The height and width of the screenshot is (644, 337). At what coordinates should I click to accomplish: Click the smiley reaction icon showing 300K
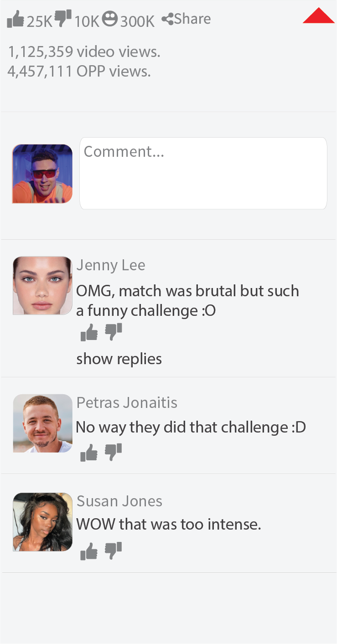pyautogui.click(x=109, y=19)
